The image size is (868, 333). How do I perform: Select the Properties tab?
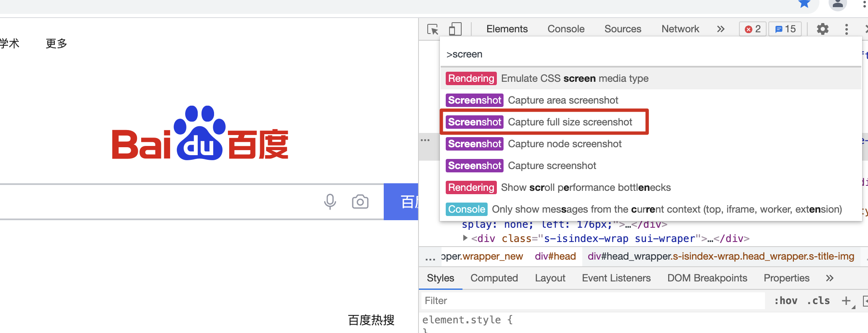pos(786,278)
